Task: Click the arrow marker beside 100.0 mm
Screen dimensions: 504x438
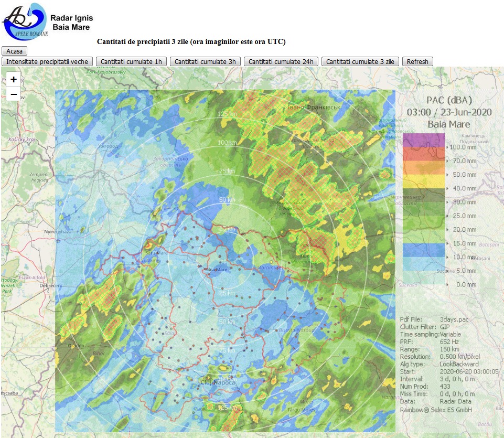Action: click(x=447, y=148)
